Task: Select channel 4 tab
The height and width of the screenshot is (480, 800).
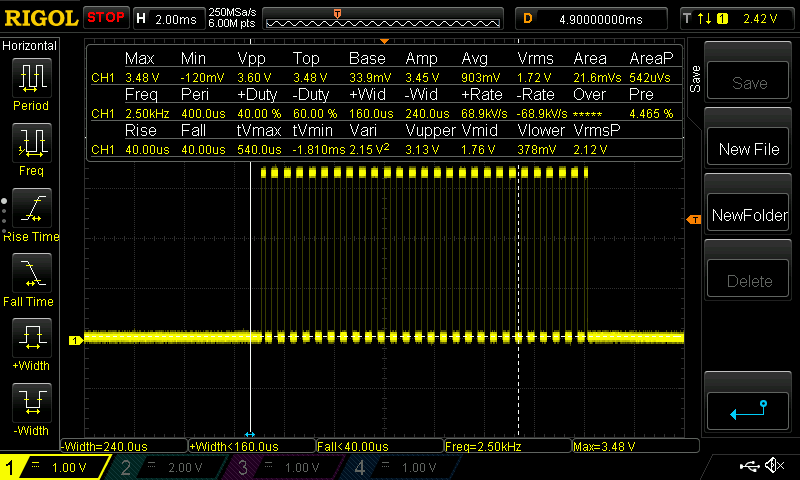Action: (x=403, y=467)
